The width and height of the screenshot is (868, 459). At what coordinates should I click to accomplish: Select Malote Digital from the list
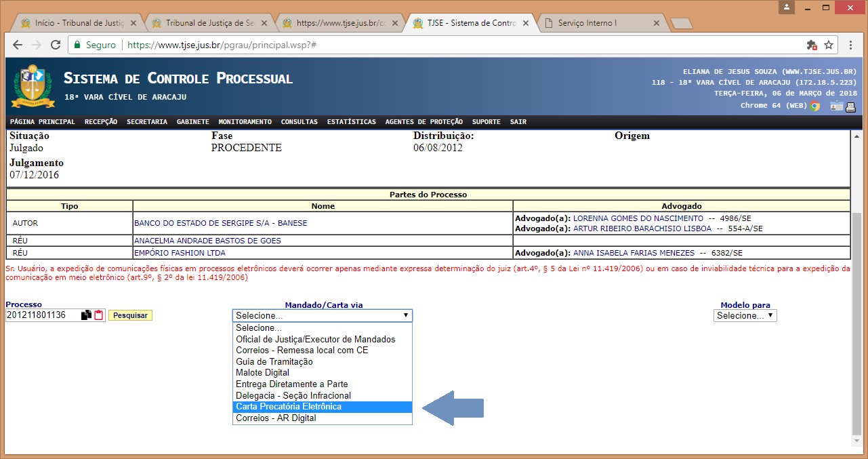(262, 373)
